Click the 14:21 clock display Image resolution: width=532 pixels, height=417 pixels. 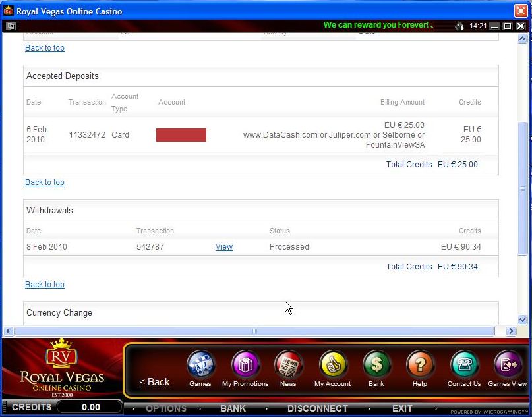pyautogui.click(x=478, y=26)
